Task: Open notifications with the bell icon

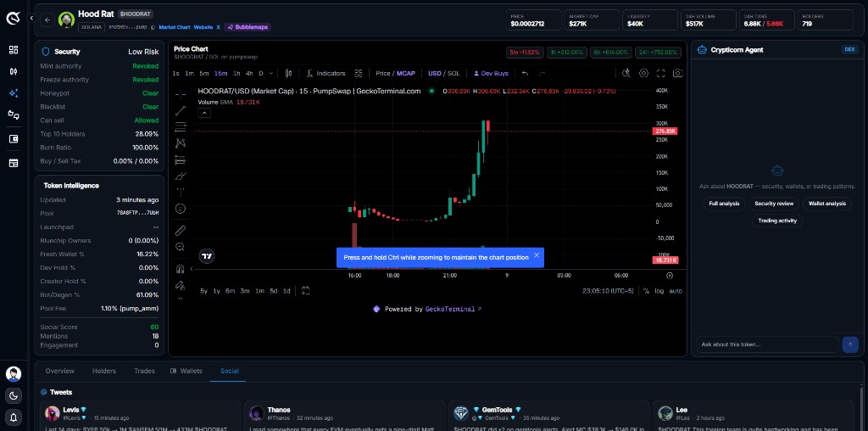Action: pos(14,416)
